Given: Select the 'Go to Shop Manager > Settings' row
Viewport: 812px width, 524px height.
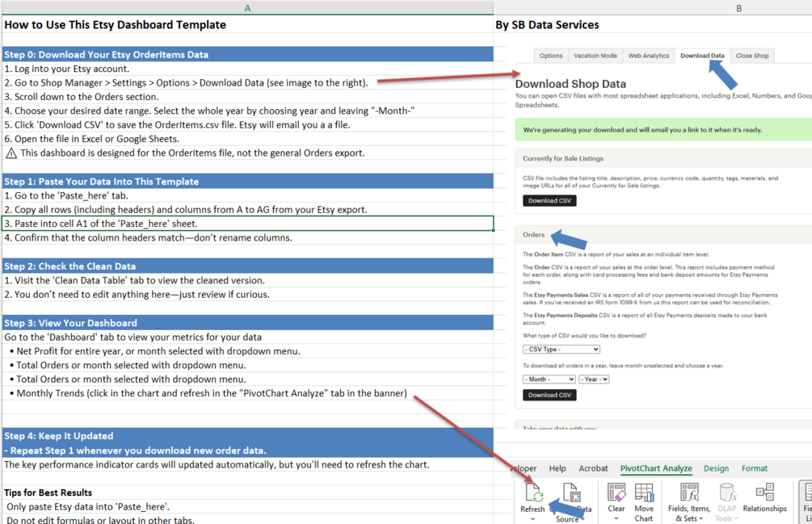Looking at the screenshot, I should coord(247,83).
